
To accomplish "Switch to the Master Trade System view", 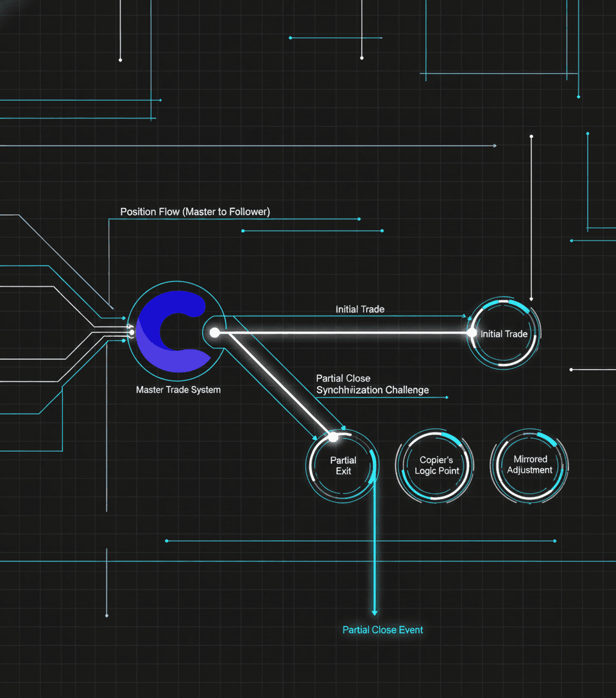I will point(178,389).
